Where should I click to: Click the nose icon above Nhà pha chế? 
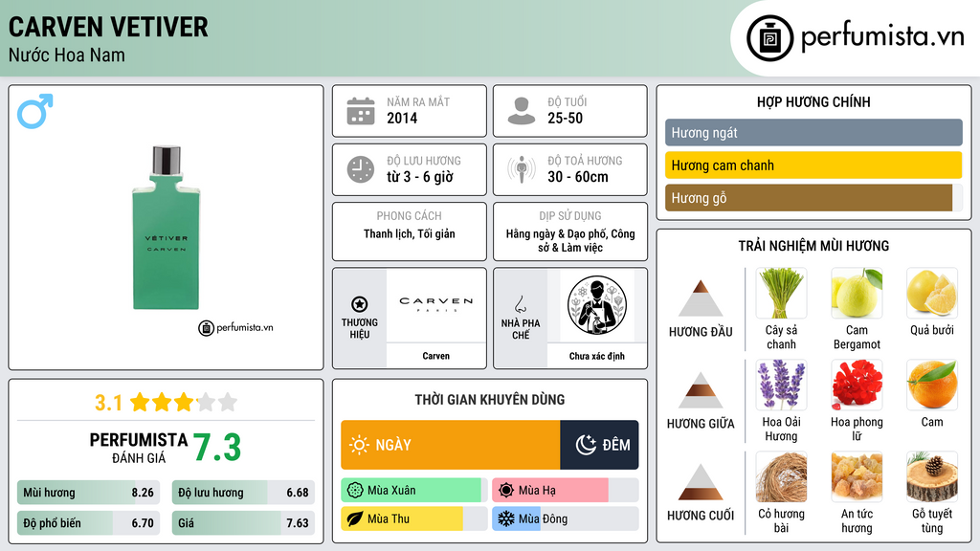(520, 304)
